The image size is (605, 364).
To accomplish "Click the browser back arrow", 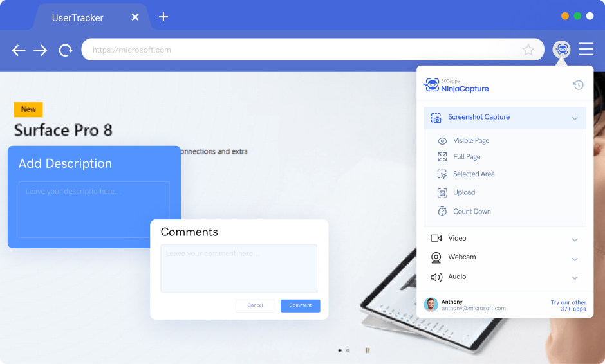I will (19, 50).
